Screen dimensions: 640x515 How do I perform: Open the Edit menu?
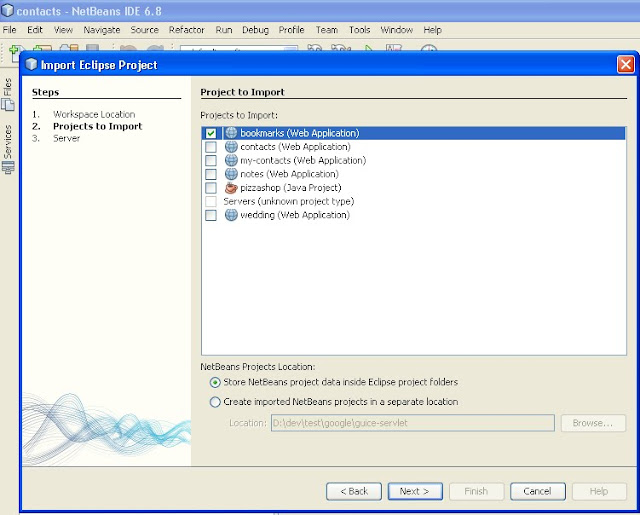(35, 30)
